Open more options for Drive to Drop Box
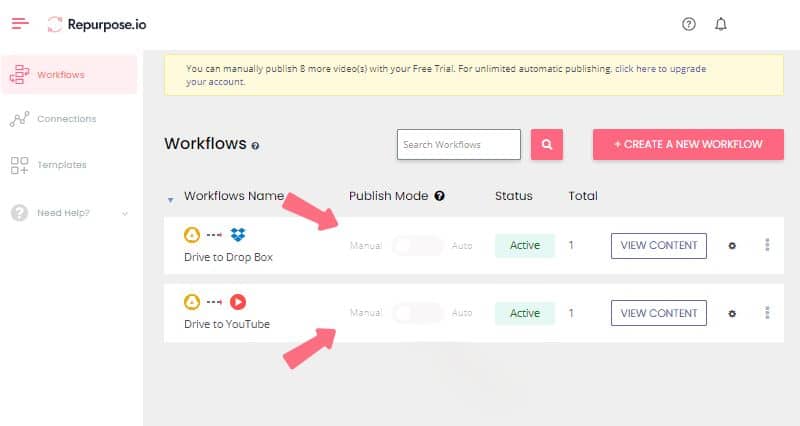Image resolution: width=800 pixels, height=426 pixels. (x=767, y=245)
